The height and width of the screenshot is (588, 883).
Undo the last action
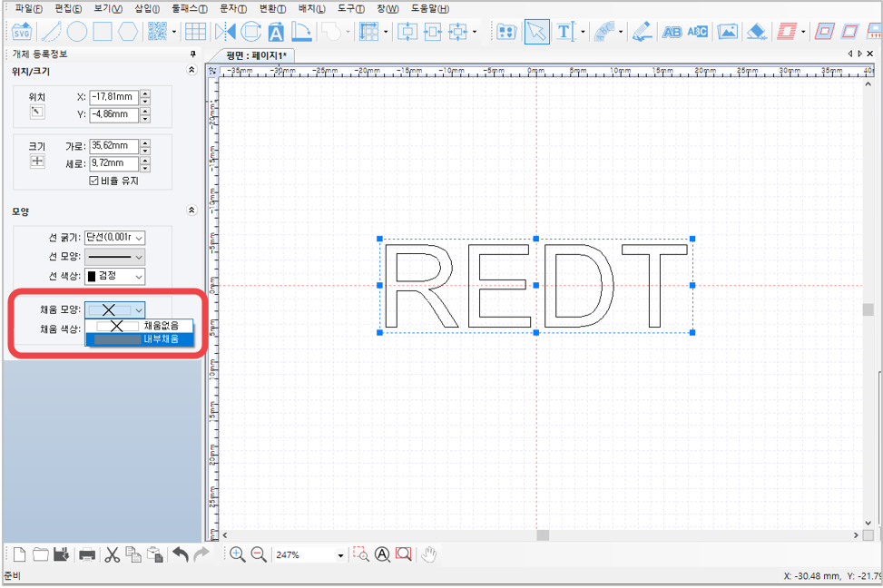click(181, 554)
